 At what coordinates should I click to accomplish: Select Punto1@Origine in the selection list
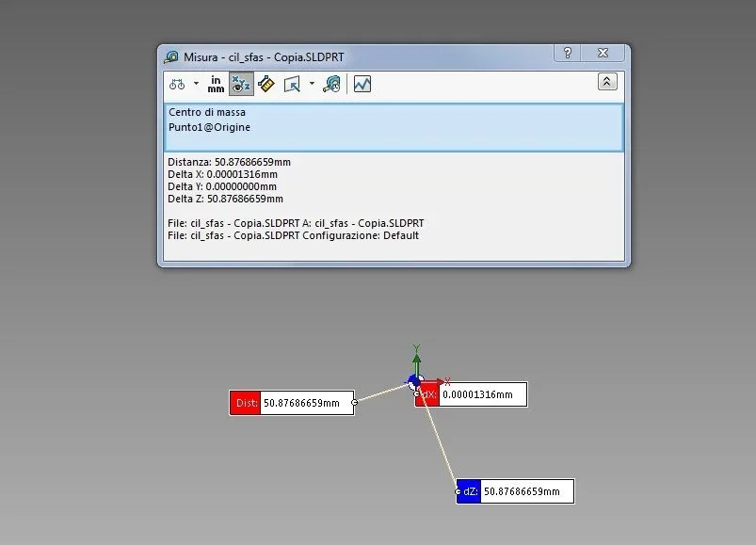[209, 127]
